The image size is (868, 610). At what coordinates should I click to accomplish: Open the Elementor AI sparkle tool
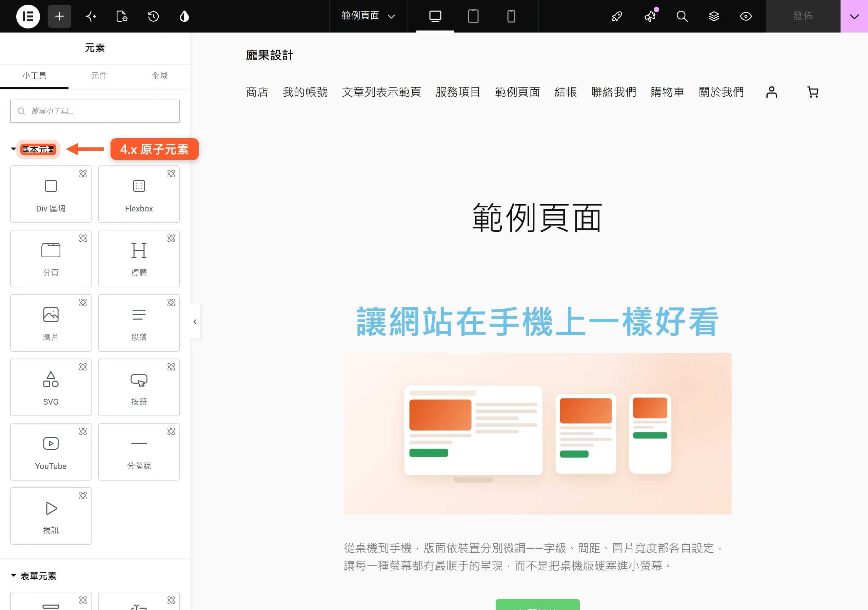pos(91,16)
